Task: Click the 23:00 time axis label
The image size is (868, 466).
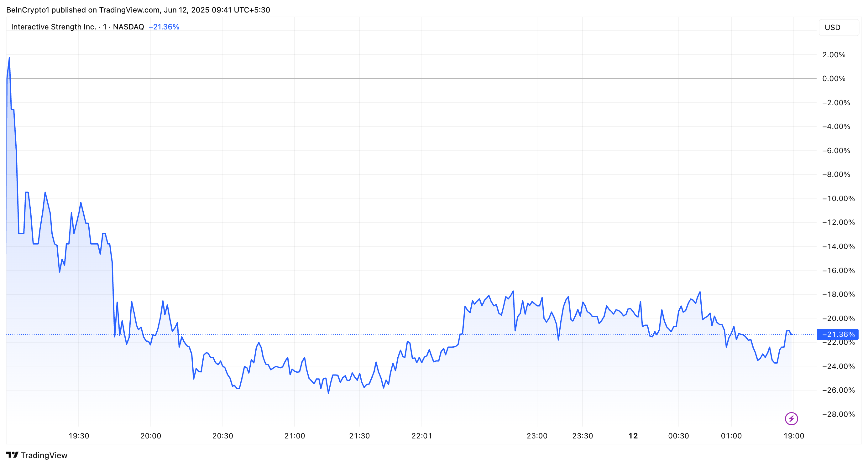Action: tap(537, 436)
